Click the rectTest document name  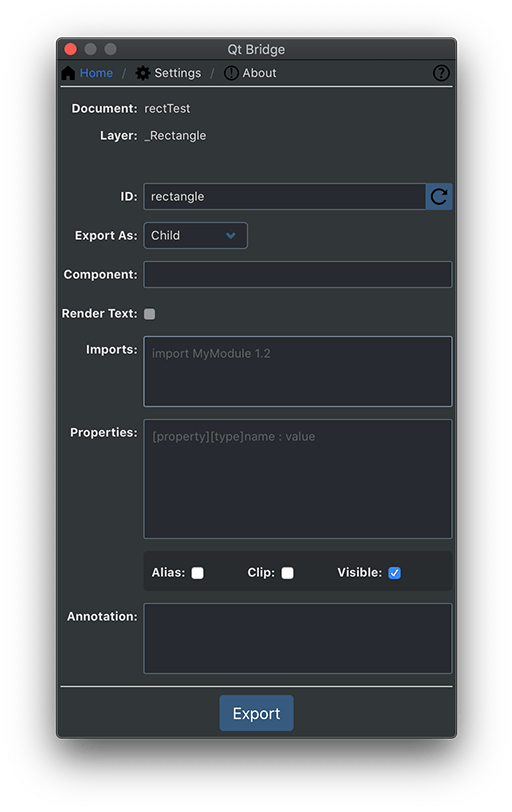click(x=167, y=109)
